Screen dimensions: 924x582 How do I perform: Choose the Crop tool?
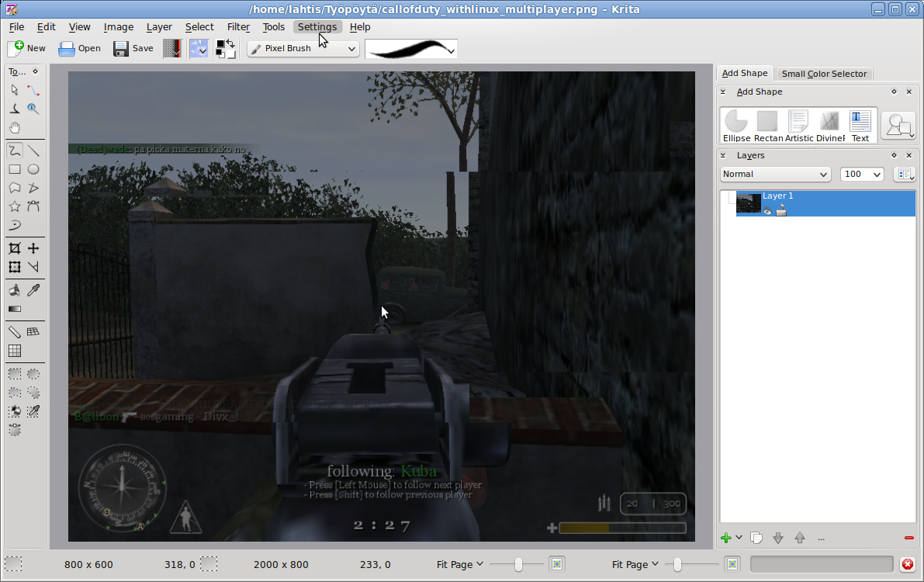click(x=14, y=248)
